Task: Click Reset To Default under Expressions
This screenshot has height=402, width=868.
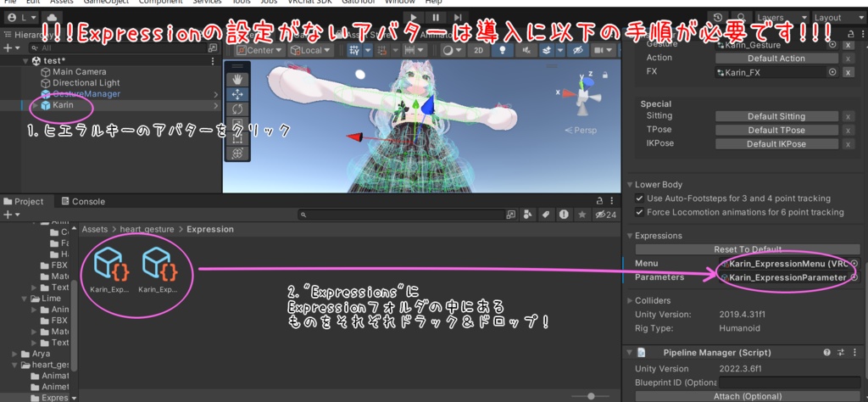Action: point(748,249)
